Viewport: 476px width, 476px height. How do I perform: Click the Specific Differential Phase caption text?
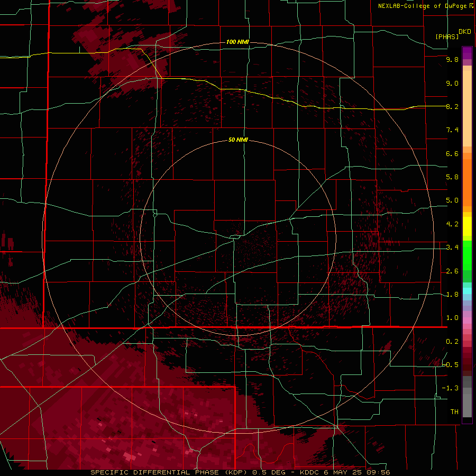tap(240, 472)
